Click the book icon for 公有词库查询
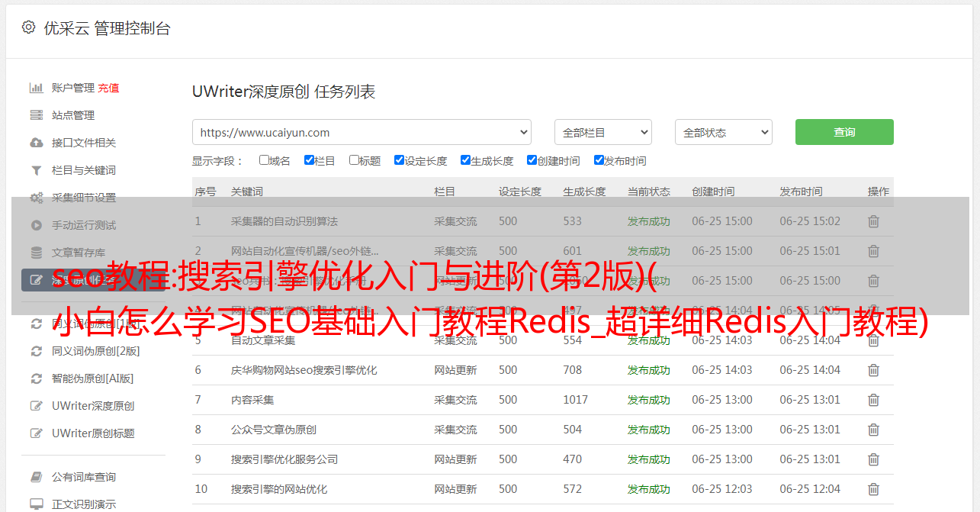 [x=36, y=477]
